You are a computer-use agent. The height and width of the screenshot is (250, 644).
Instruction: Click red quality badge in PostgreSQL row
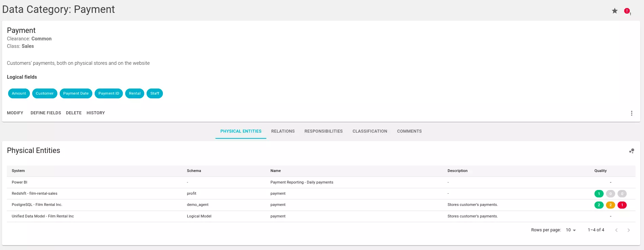622,205
